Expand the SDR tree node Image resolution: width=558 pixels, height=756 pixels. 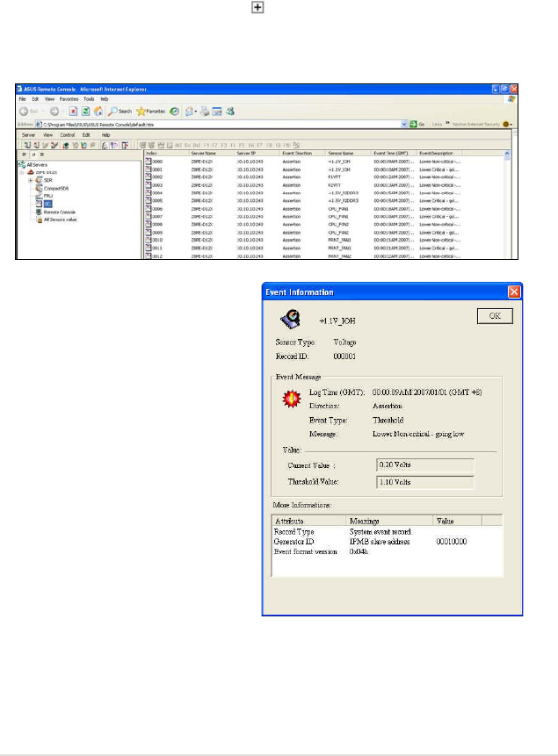[x=30, y=180]
